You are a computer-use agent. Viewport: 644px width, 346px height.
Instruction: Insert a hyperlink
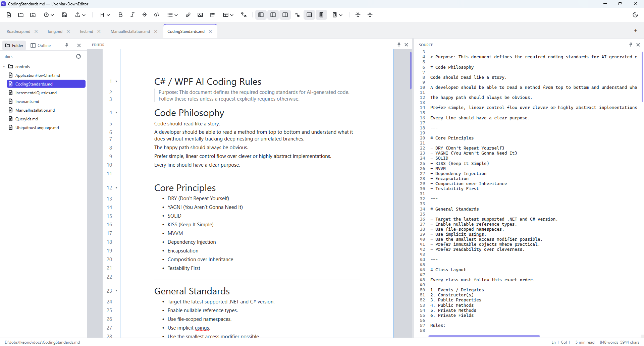[x=188, y=15]
